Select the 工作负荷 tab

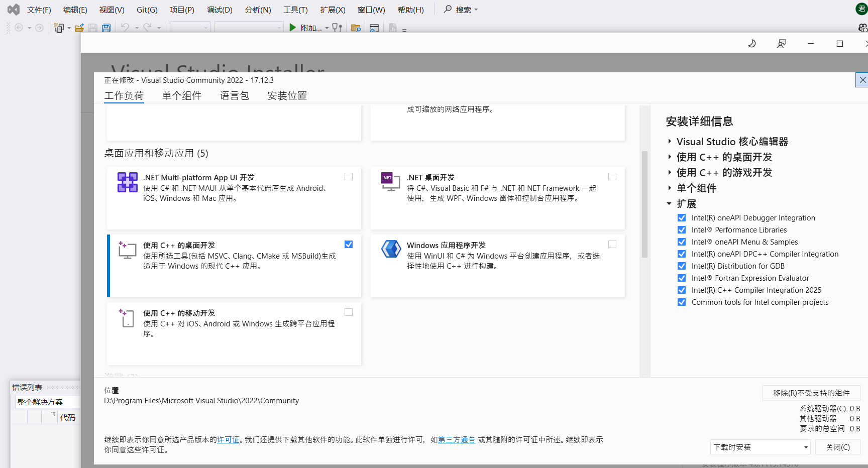(x=124, y=95)
